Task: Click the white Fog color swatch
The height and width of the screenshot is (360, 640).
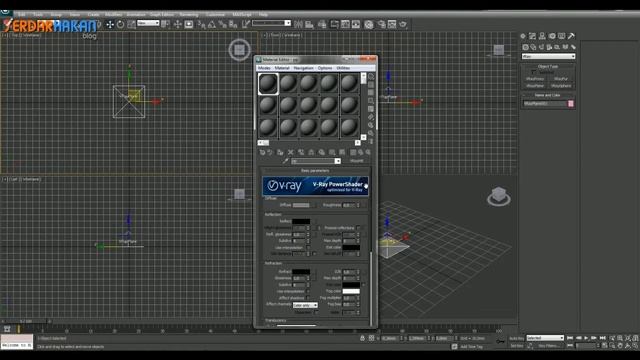Action: click(351, 291)
